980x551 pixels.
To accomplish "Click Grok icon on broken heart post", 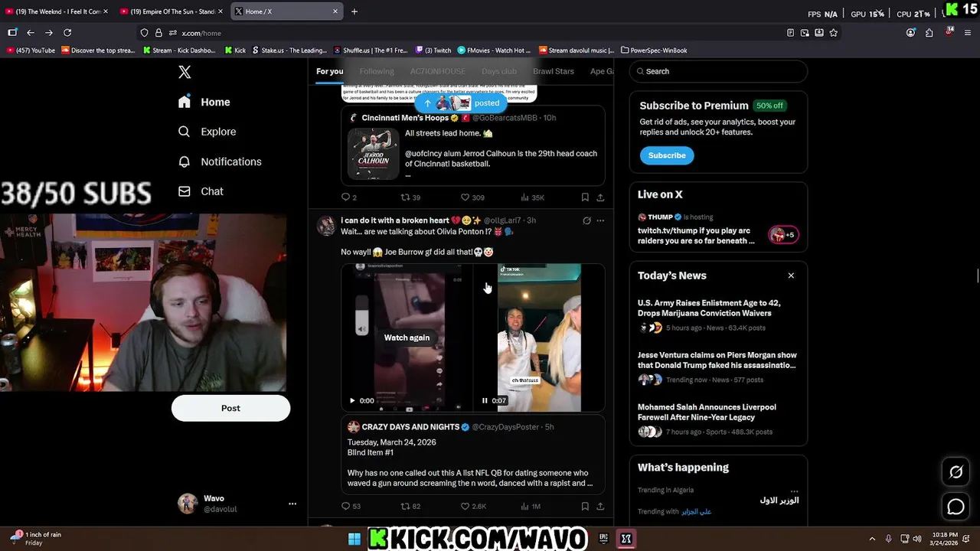I will (586, 220).
